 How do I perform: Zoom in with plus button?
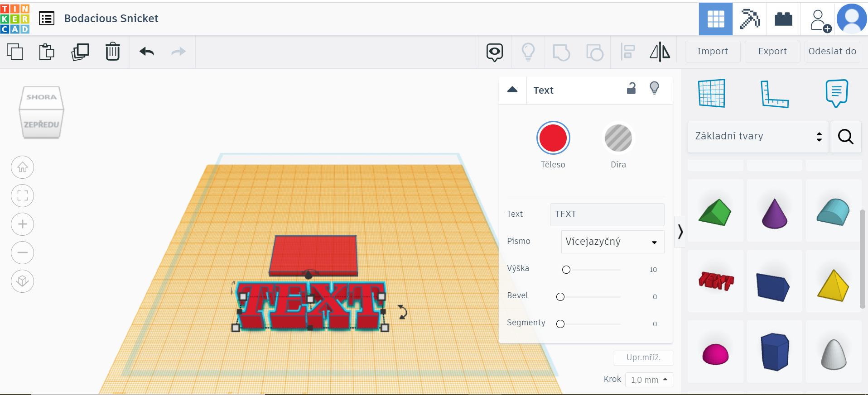point(23,224)
